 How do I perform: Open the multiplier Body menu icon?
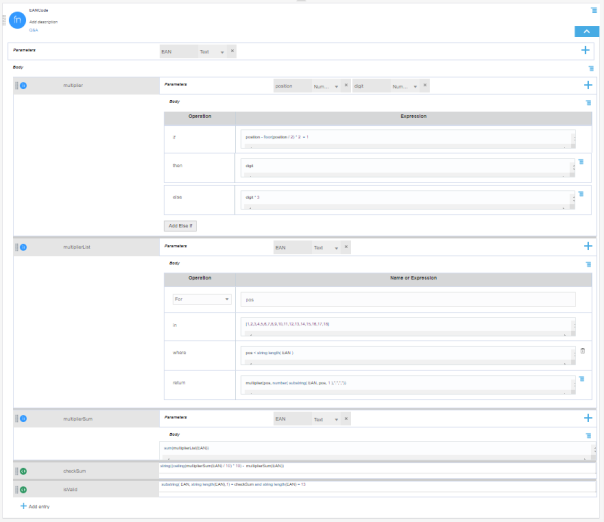point(588,102)
